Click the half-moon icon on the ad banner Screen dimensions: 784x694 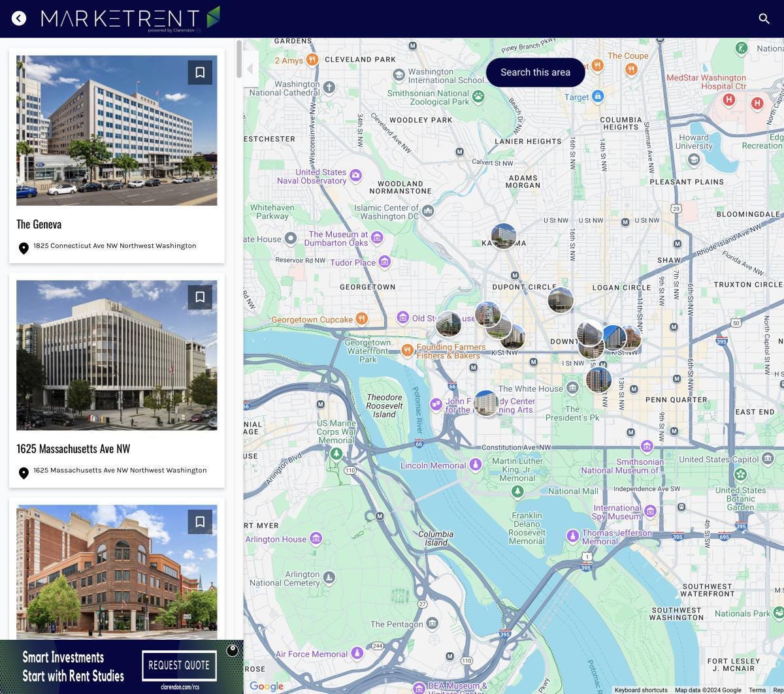pyautogui.click(x=233, y=650)
